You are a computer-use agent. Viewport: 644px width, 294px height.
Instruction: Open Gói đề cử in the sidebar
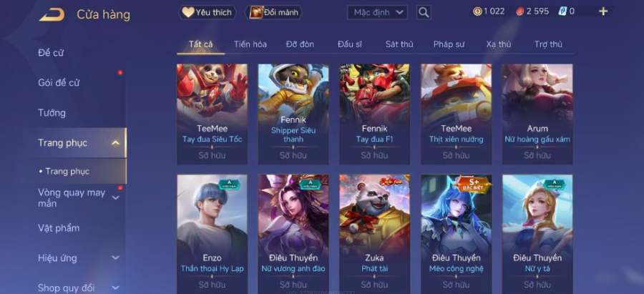(x=59, y=83)
